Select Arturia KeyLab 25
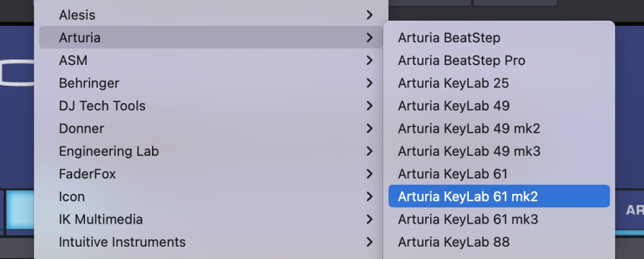The height and width of the screenshot is (259, 644). (453, 83)
